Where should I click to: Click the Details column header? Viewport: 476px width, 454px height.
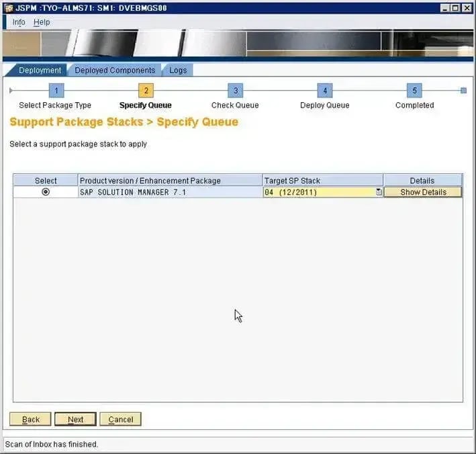[x=422, y=181]
